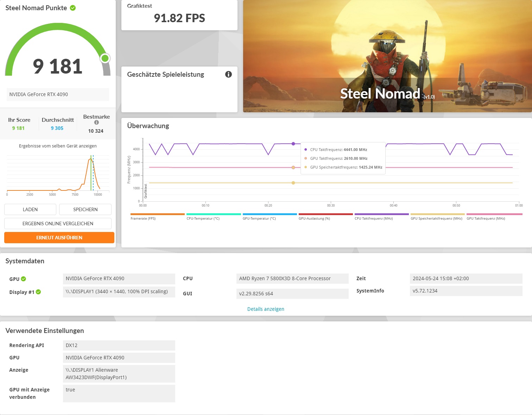Image resolution: width=532 pixels, height=415 pixels.
Task: Click the Rendering API value DX12
Action: pos(119,345)
